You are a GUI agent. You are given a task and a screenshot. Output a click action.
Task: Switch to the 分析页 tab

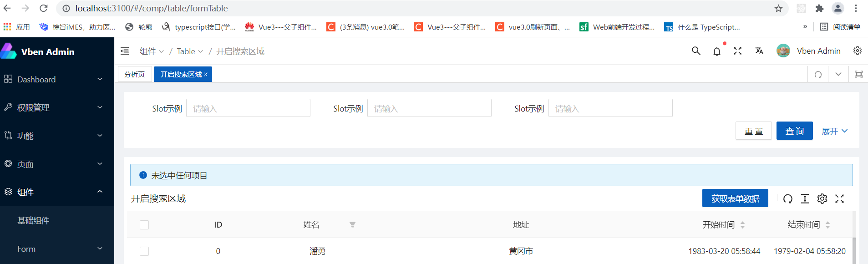click(135, 74)
